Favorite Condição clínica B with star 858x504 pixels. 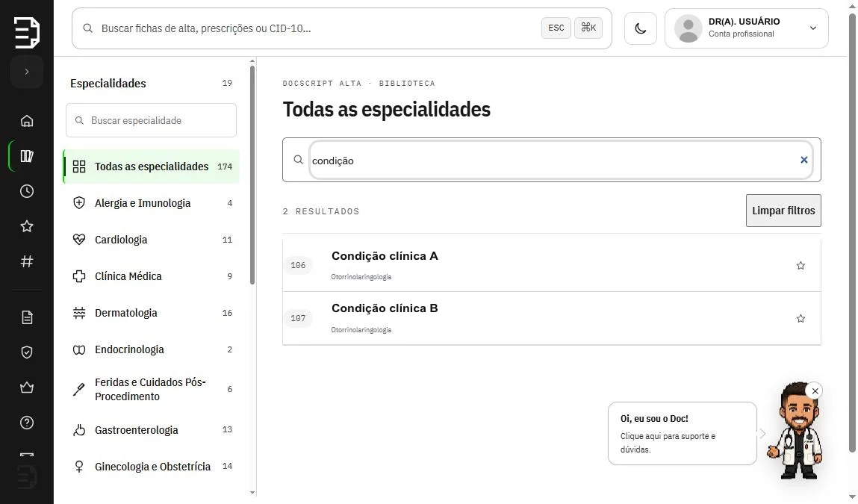point(801,319)
